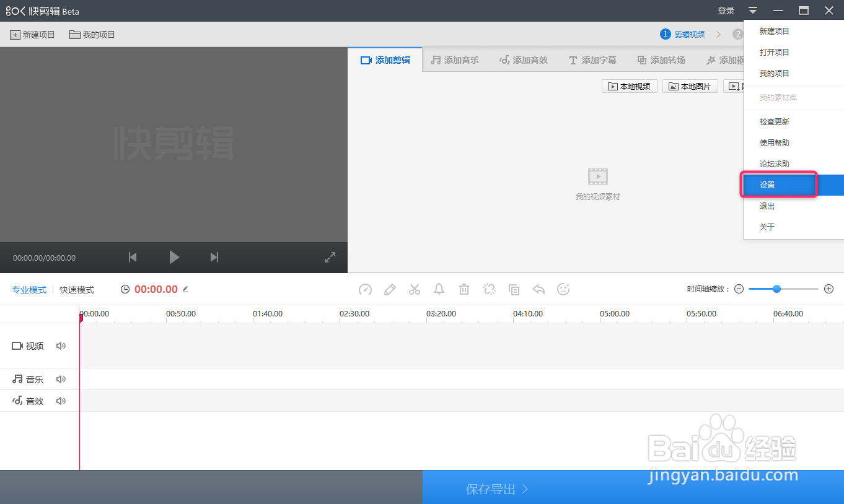This screenshot has height=504, width=844.
Task: Delete selected clip with trash icon
Action: pyautogui.click(x=464, y=289)
